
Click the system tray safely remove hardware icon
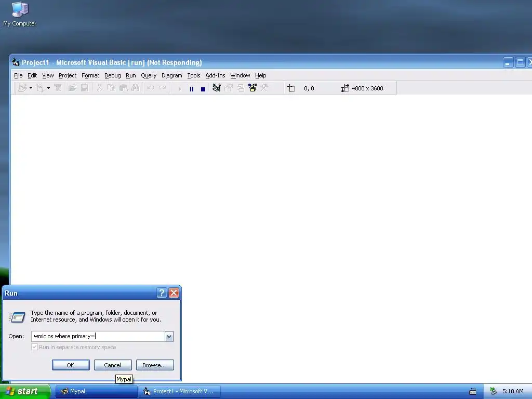494,391
